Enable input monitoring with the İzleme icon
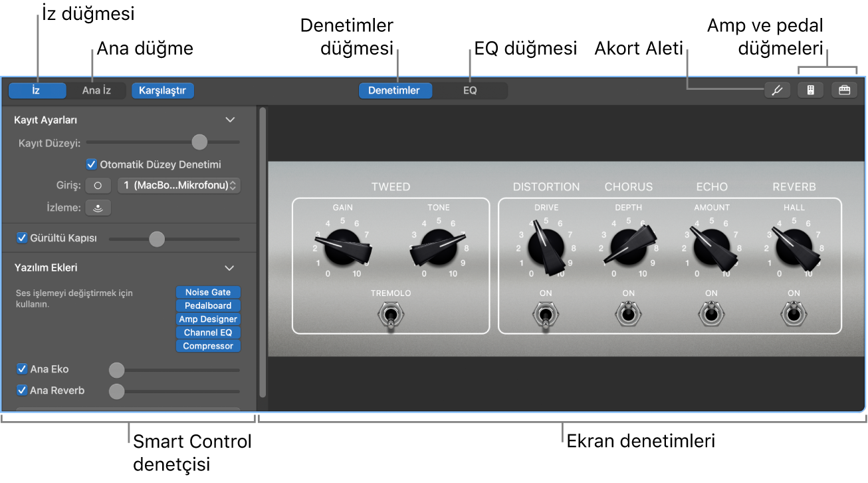 [98, 207]
